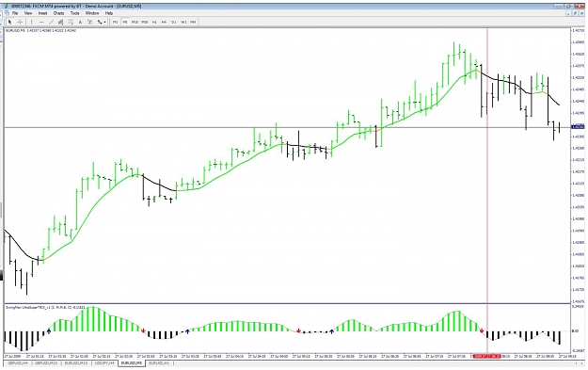Click the current price label on price axis
The image size is (588, 370).
click(x=578, y=127)
